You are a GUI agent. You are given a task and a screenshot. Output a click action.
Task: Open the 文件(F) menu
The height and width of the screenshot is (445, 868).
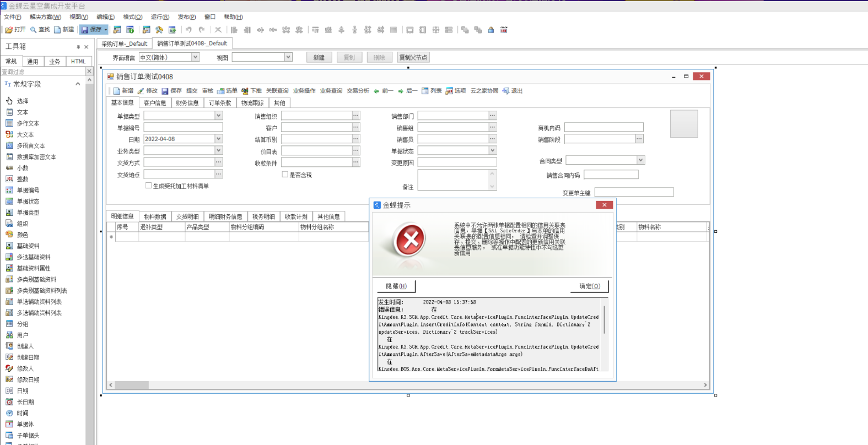[12, 17]
